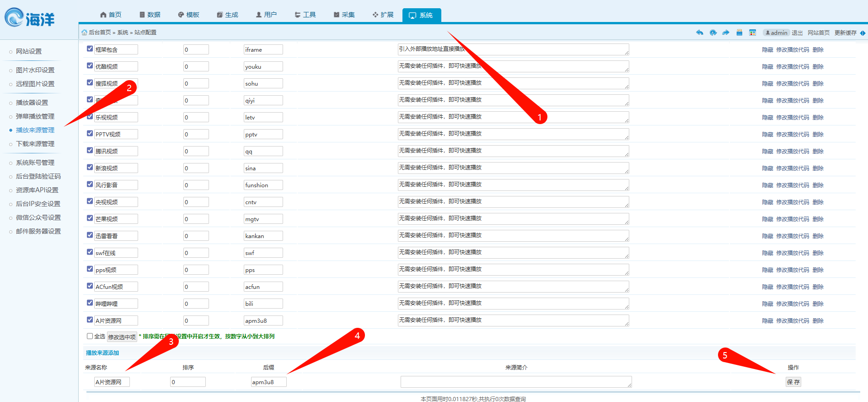This screenshot has height=402, width=868.
Task: Open the colored grid layout icon
Action: (x=753, y=33)
